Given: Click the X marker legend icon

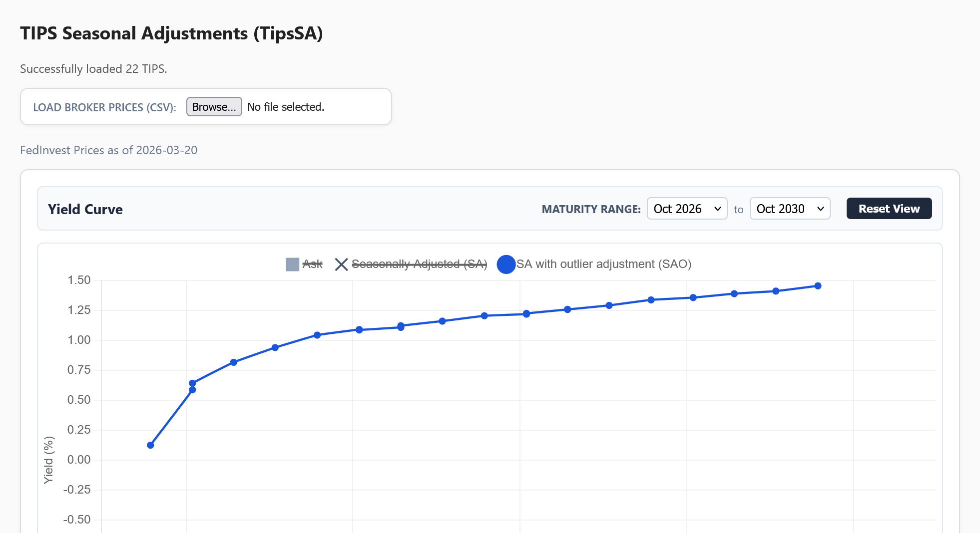Looking at the screenshot, I should (341, 264).
